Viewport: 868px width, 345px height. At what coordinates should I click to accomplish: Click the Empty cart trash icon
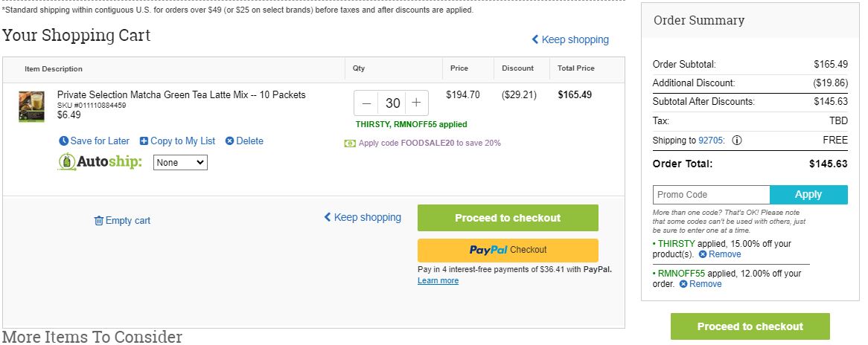[99, 221]
